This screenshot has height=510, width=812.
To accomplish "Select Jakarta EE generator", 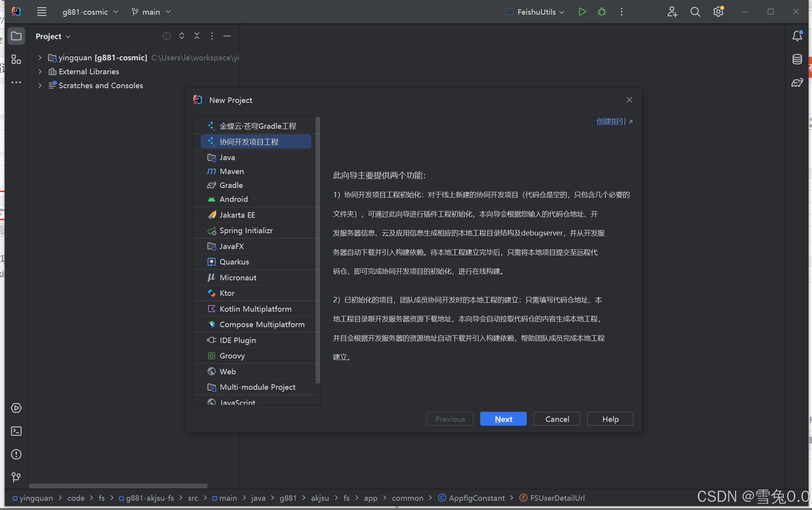I will [x=256, y=215].
